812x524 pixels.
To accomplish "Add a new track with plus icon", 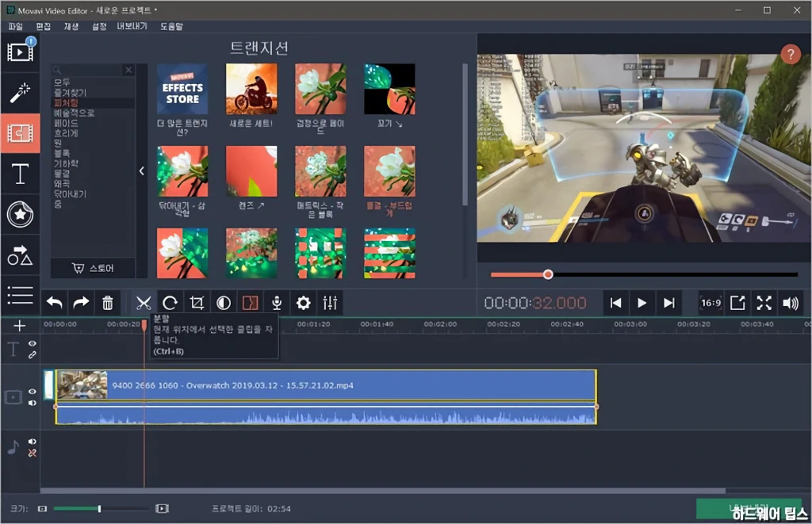I will point(19,326).
